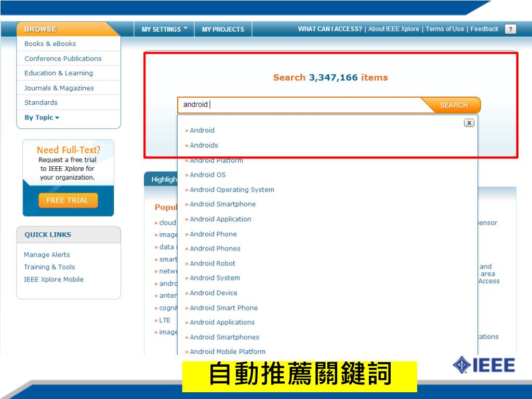Click the FREE TRIAL button
Screen dimensions: 532x399
tap(68, 200)
